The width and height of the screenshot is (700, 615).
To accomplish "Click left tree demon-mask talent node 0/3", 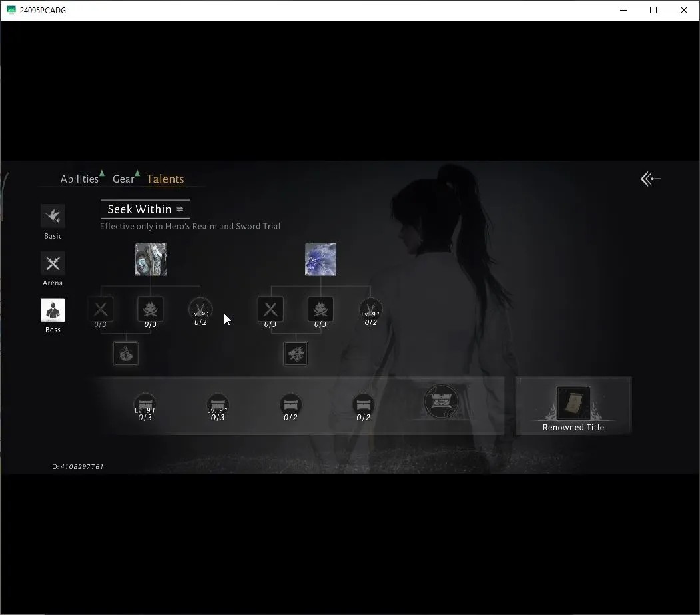I will [150, 308].
